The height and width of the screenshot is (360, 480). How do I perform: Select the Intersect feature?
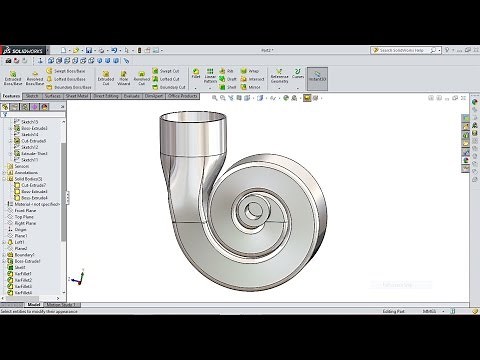click(252, 79)
